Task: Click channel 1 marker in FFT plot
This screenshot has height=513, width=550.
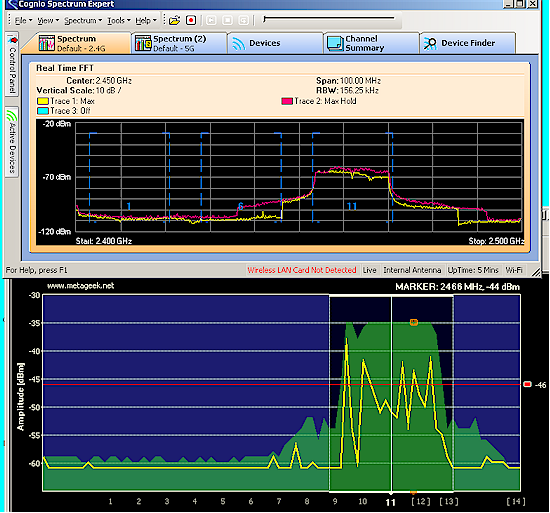Action: 129,206
